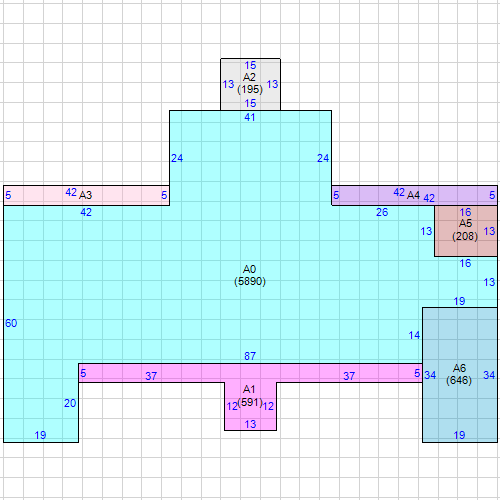500x500 pixels.
Task: Select the 26 dimension below the A4 strip
Action: point(382,212)
